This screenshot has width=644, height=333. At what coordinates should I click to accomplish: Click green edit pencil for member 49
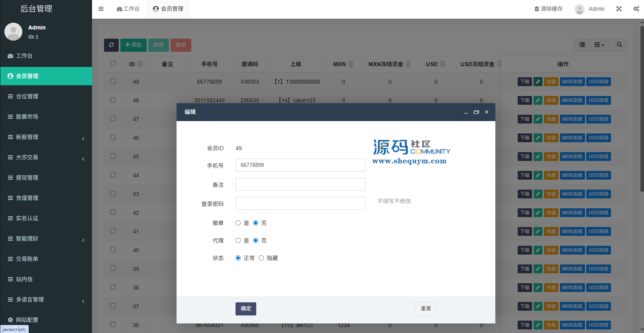[538, 82]
